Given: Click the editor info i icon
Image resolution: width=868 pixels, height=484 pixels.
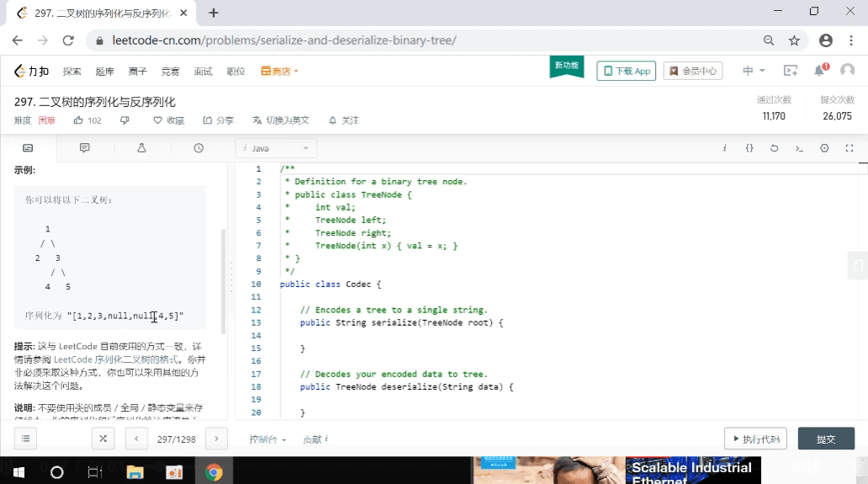Looking at the screenshot, I should click(x=724, y=148).
